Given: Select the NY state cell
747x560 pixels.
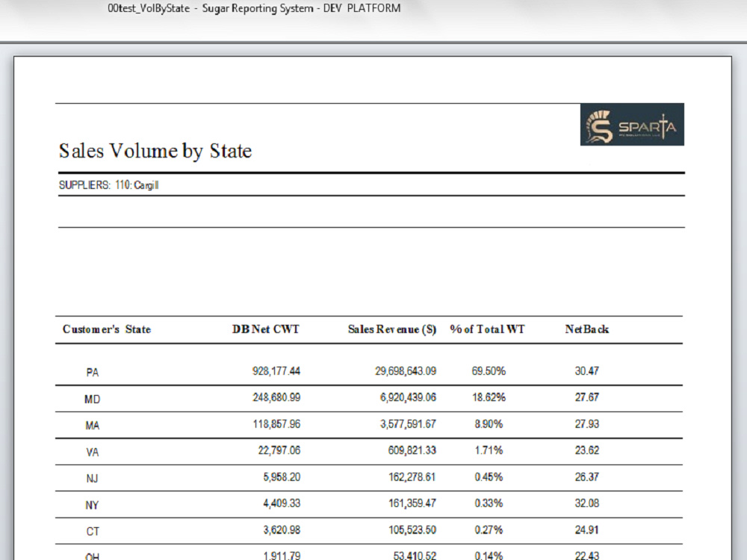Looking at the screenshot, I should click(93, 505).
